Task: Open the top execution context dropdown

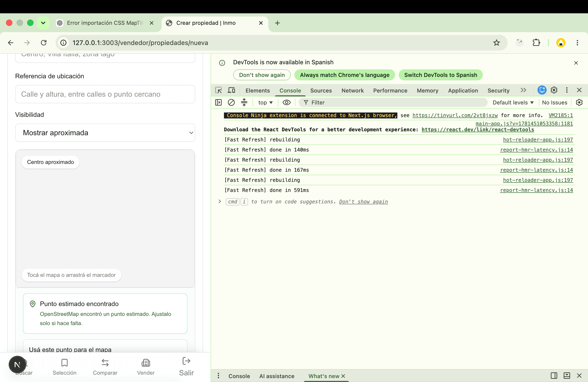Action: coord(265,102)
